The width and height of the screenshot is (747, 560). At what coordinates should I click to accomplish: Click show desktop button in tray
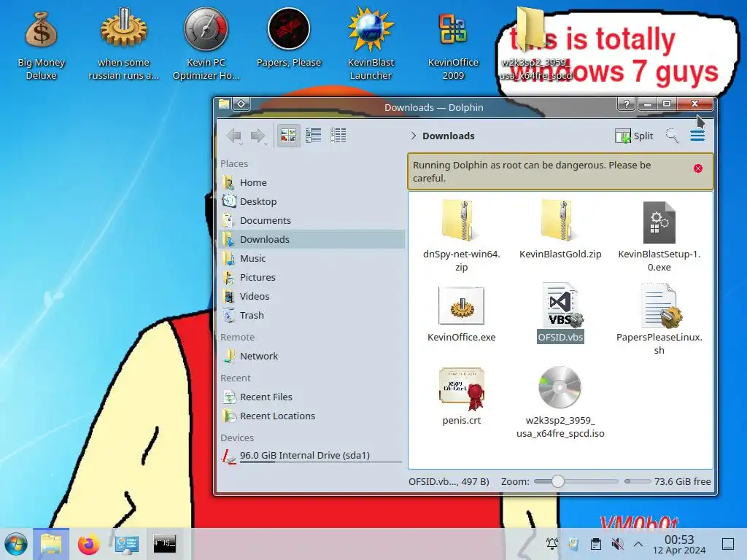[x=728, y=544]
